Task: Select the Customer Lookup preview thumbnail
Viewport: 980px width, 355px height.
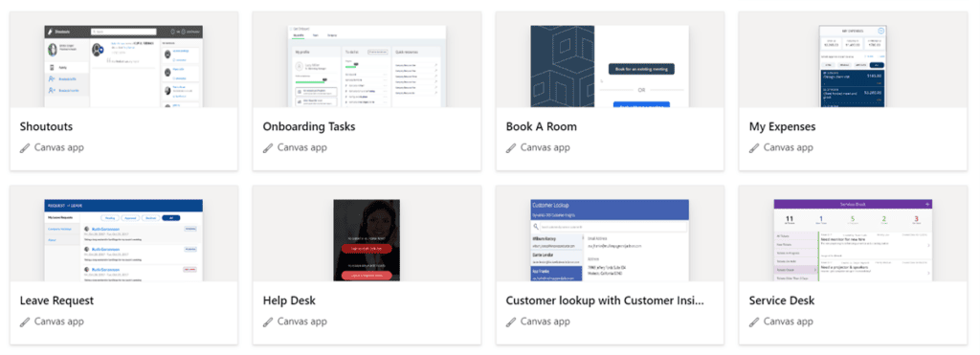Action: [610, 240]
